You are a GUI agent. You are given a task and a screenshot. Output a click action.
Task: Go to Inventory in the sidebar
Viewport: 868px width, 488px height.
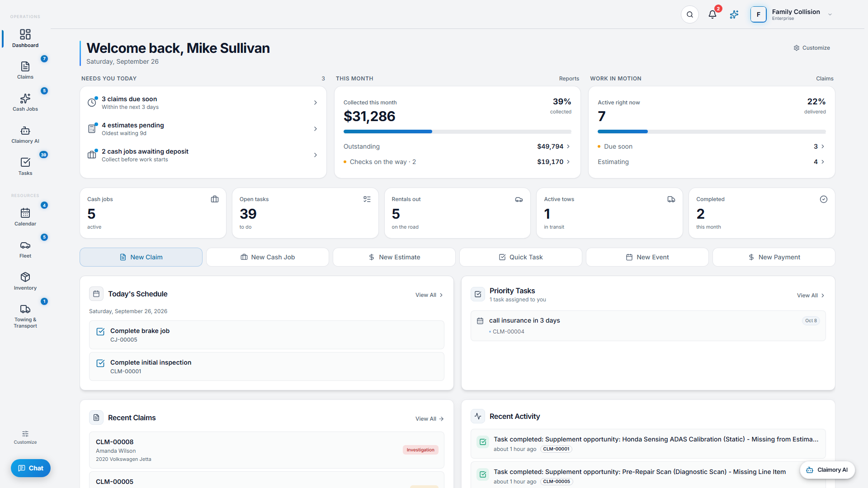tap(25, 281)
